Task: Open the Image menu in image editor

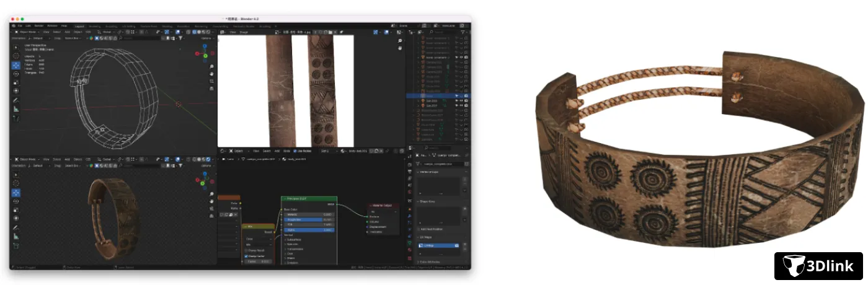Action: tap(244, 32)
